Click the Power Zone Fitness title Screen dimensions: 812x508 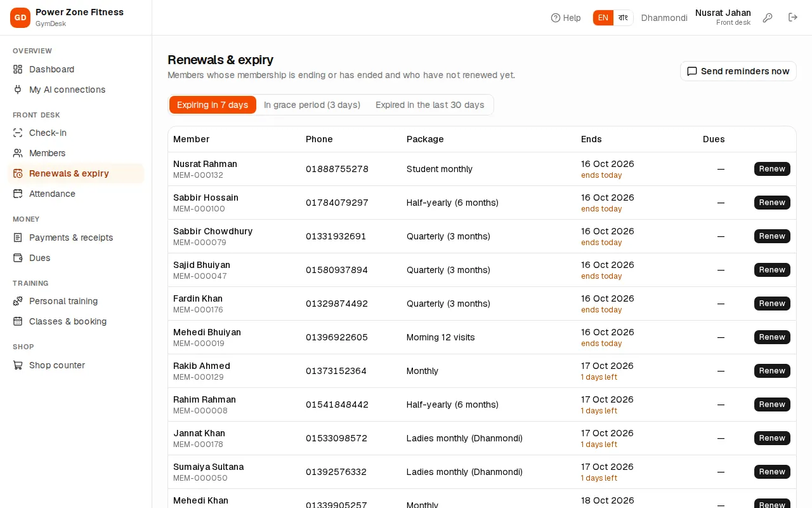[x=79, y=12]
